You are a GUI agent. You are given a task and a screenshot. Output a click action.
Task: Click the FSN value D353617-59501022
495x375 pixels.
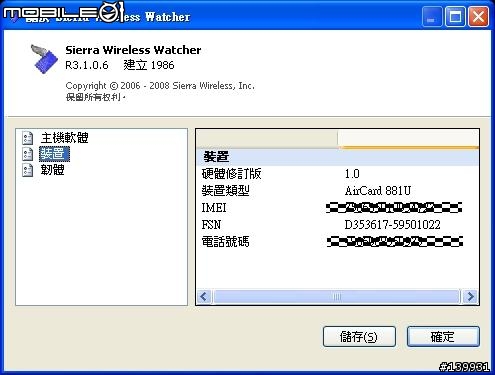pos(392,225)
